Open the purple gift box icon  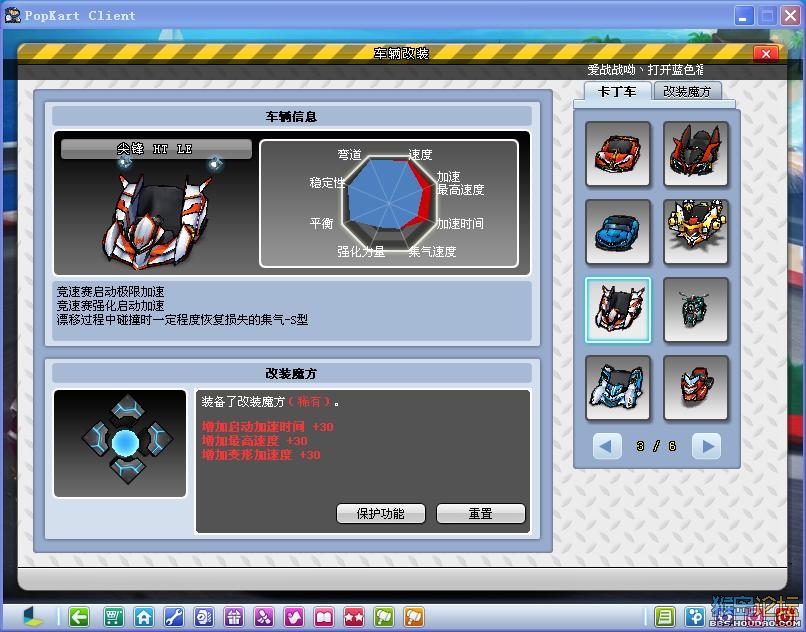point(234,617)
